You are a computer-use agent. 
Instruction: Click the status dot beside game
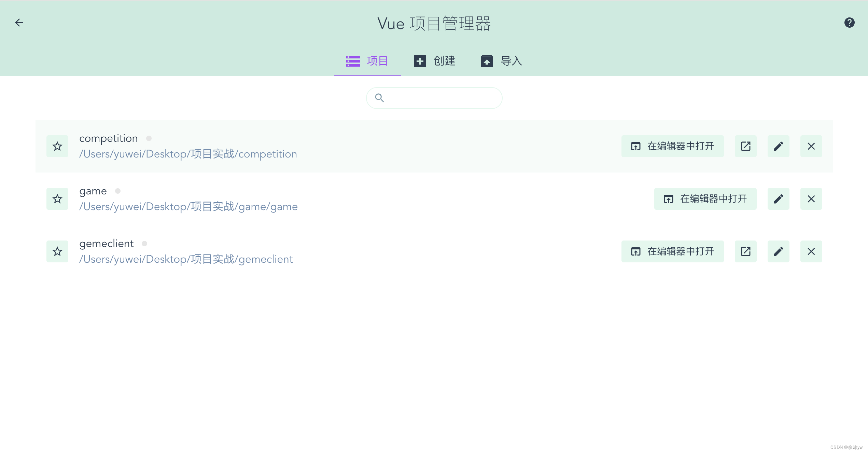pyautogui.click(x=118, y=191)
